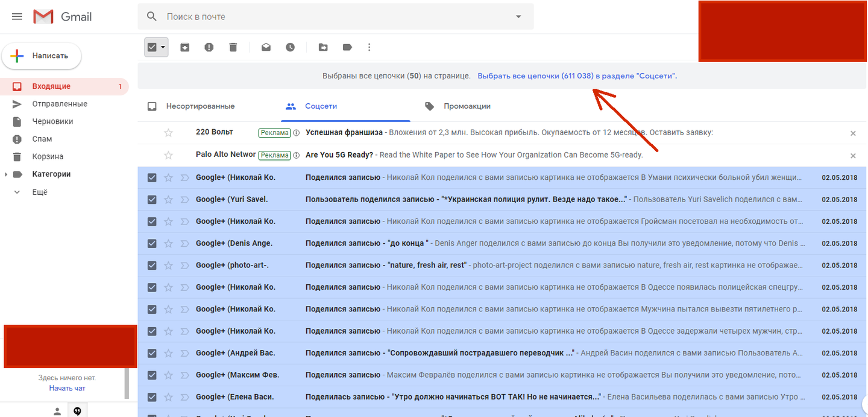Click the Выбрать все цепочки (611 038) link
868x417 pixels.
577,76
